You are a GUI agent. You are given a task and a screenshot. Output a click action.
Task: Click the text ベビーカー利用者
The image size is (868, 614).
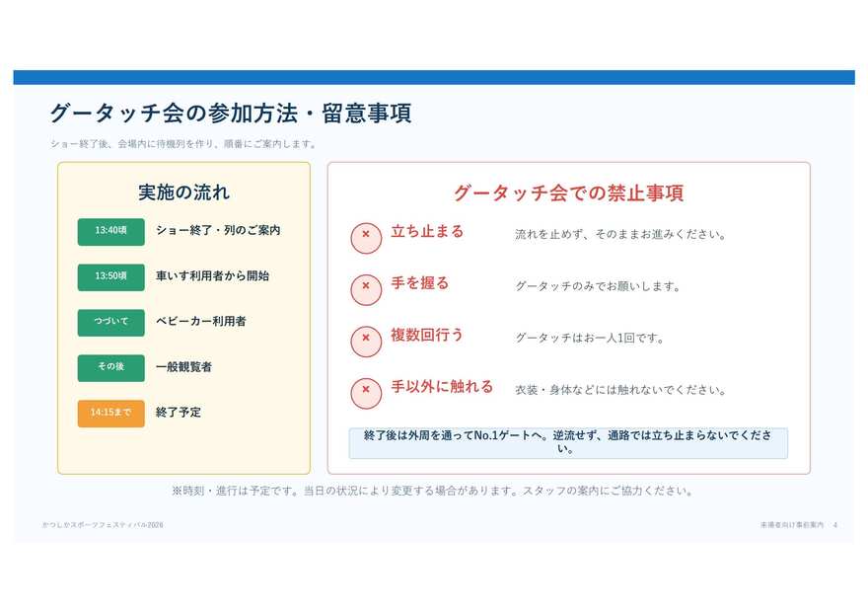(x=201, y=321)
